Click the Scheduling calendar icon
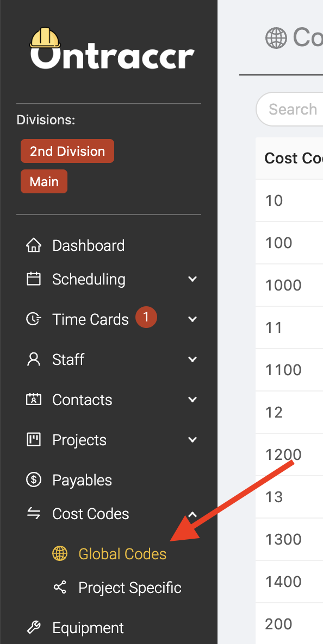323x644 pixels. [34, 279]
